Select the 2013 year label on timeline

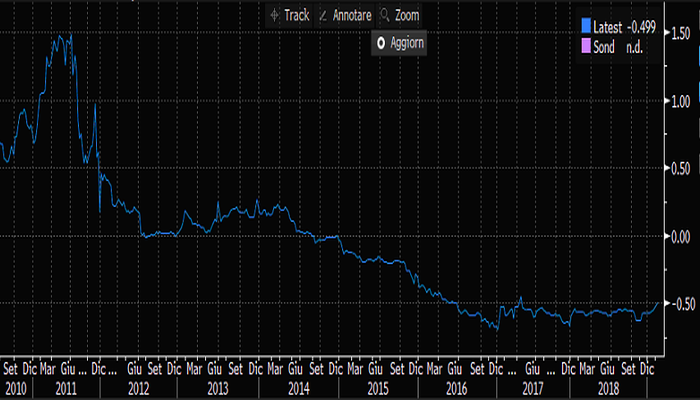tap(219, 385)
